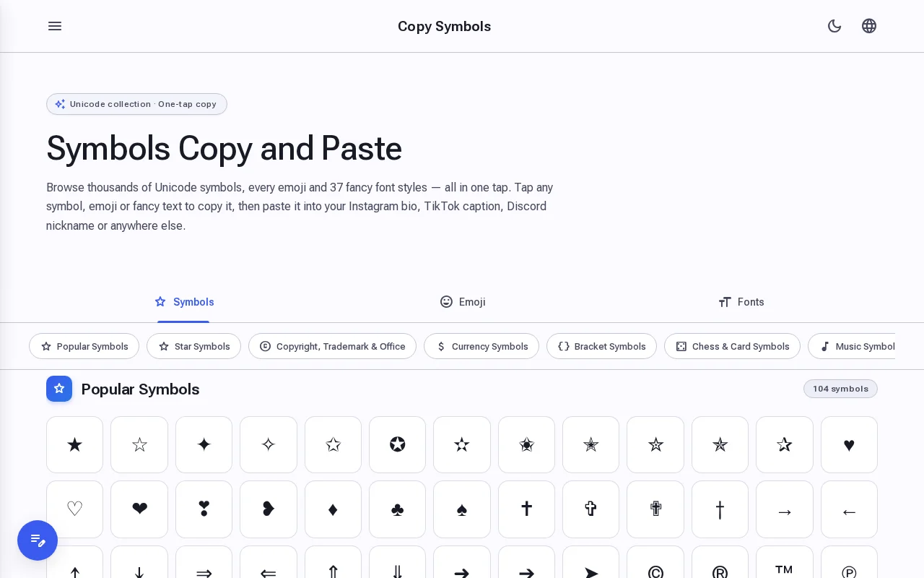Switch to the Fonts tab
Image resolution: width=924 pixels, height=578 pixels.
[741, 302]
